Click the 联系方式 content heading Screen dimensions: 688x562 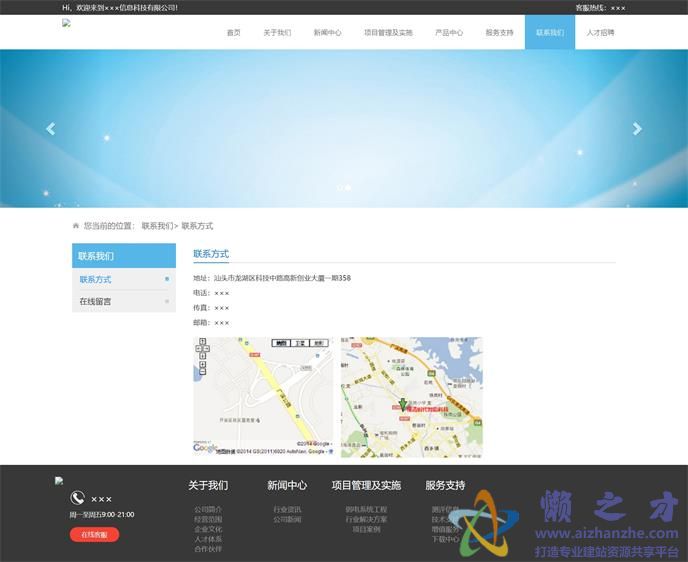211,254
